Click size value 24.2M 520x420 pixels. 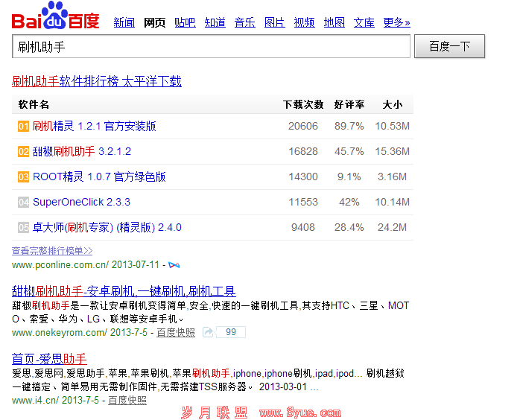[393, 227]
